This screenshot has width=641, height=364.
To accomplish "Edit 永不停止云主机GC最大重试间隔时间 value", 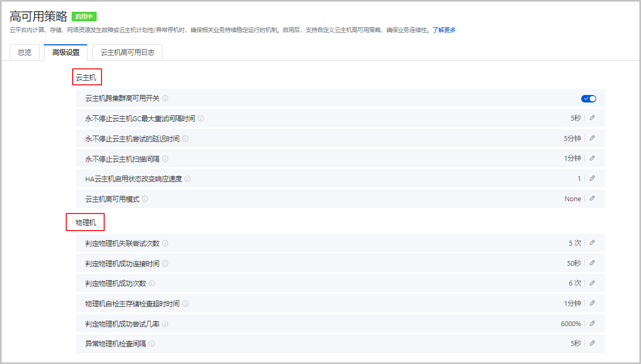I will click(x=592, y=118).
